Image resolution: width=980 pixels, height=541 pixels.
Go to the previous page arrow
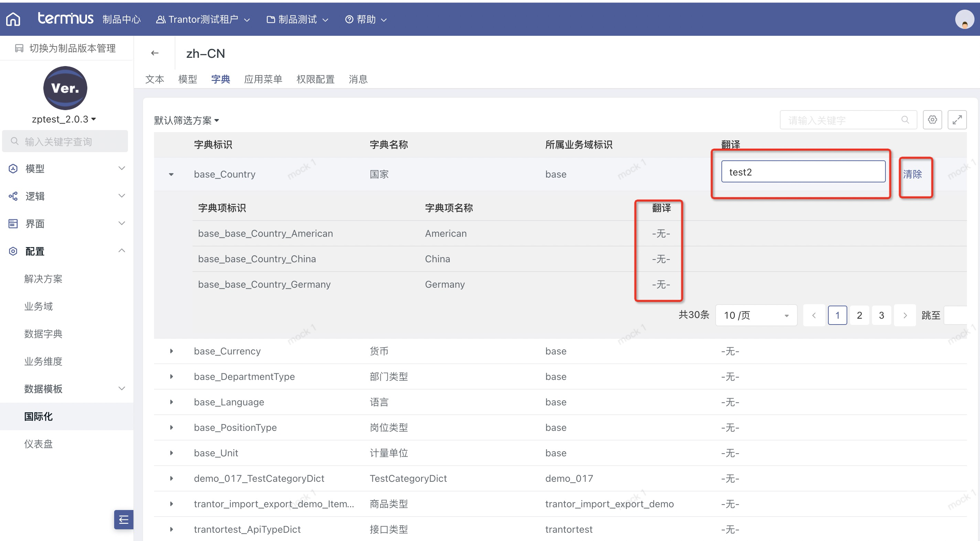(814, 315)
